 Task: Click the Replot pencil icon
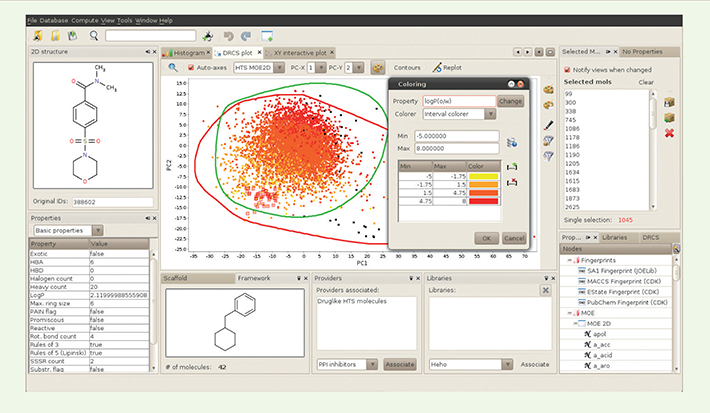click(437, 67)
